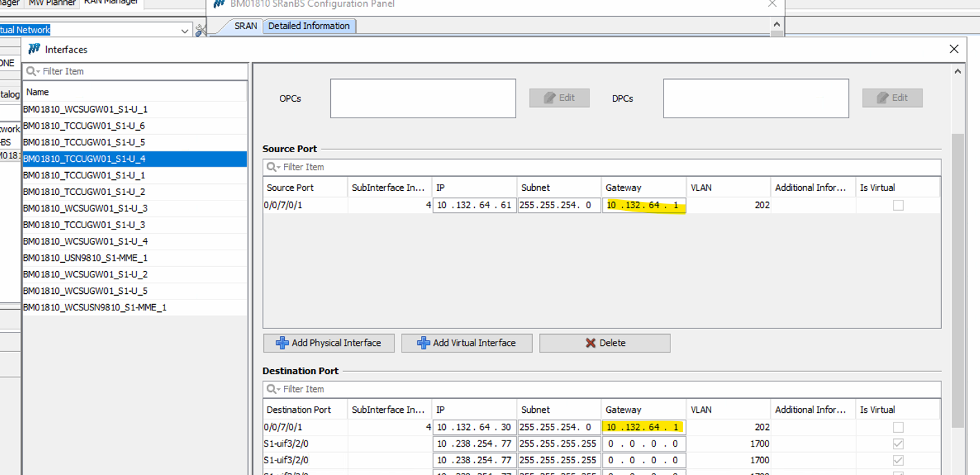This screenshot has width=980, height=475.
Task: Switch to the Detailed Information tab
Action: click(309, 26)
